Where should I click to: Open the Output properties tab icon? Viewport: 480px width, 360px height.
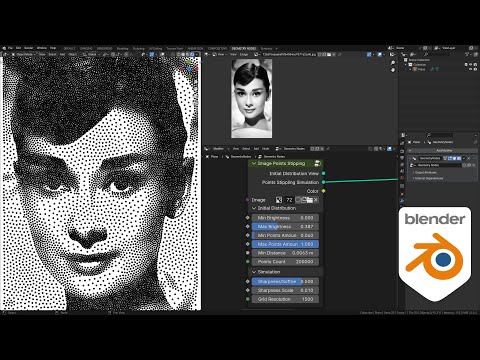coord(402,158)
